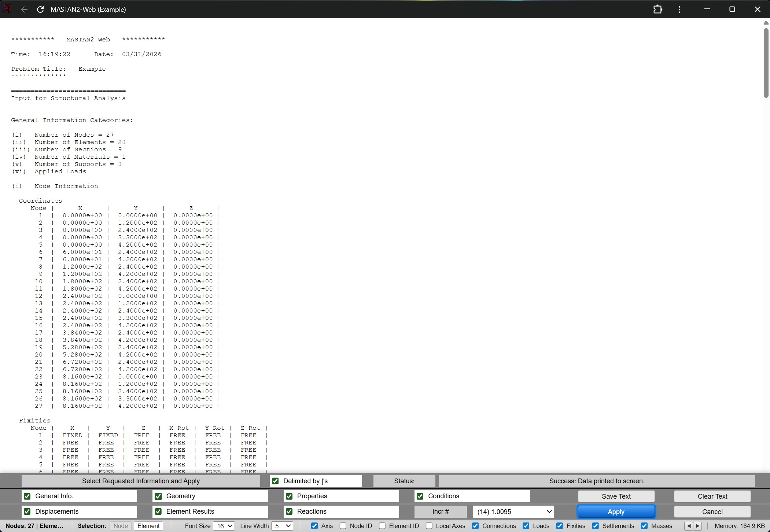Expand the increment (14) 1.0095 dropdown
The width and height of the screenshot is (770, 532).
(x=512, y=511)
